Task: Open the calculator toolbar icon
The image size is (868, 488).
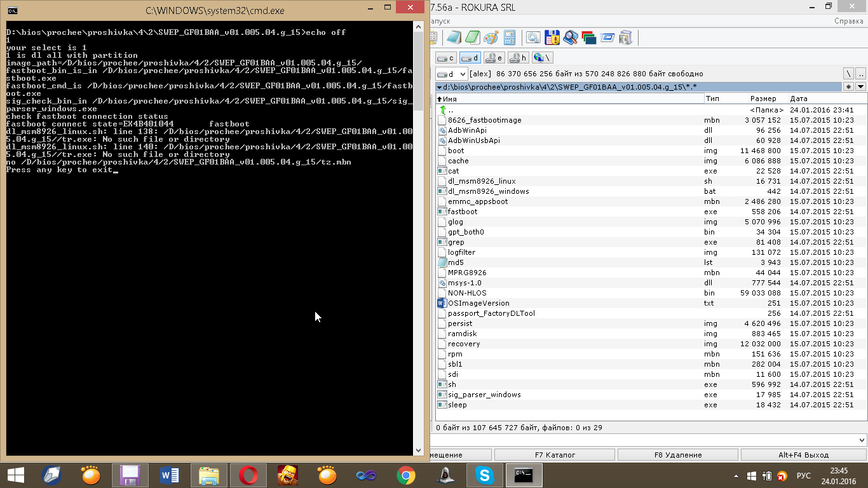Action: click(509, 37)
